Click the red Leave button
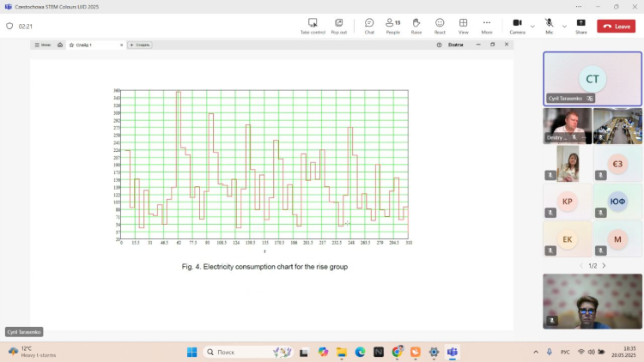 616,26
